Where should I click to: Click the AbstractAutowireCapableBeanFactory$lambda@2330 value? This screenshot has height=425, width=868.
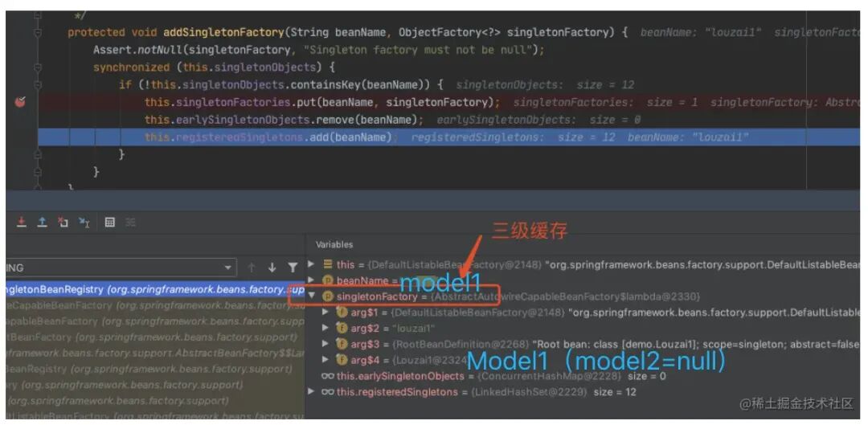tap(565, 297)
